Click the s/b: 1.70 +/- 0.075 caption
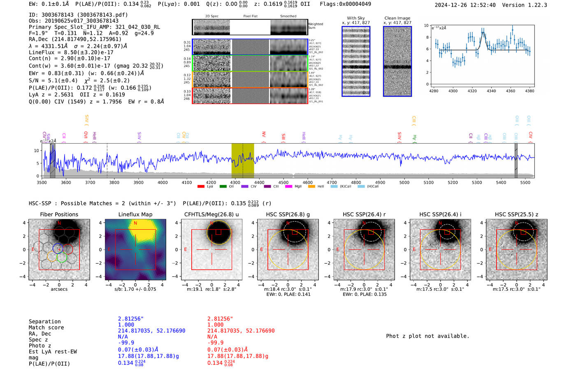Screen dimensions: 576x392 point(135,289)
